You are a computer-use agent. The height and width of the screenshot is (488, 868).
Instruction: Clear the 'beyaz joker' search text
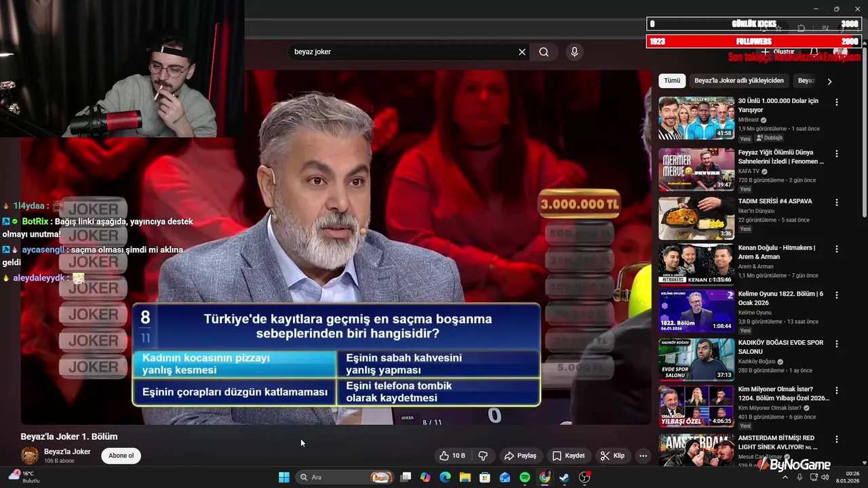522,52
